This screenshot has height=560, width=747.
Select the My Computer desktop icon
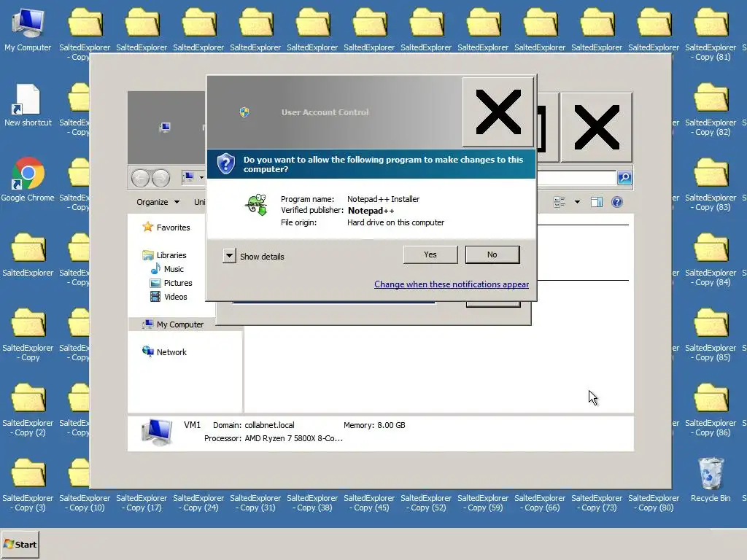(28, 29)
